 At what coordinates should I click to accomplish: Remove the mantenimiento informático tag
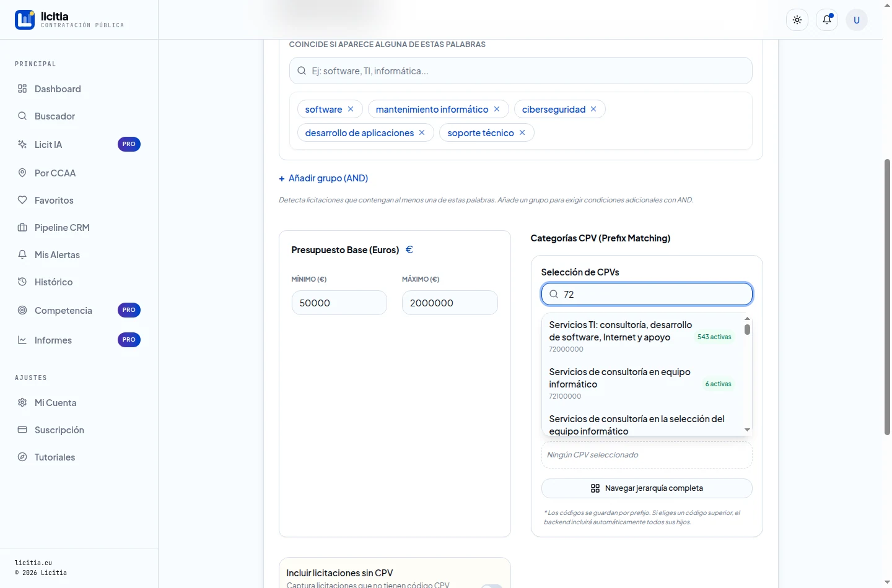[x=497, y=109]
